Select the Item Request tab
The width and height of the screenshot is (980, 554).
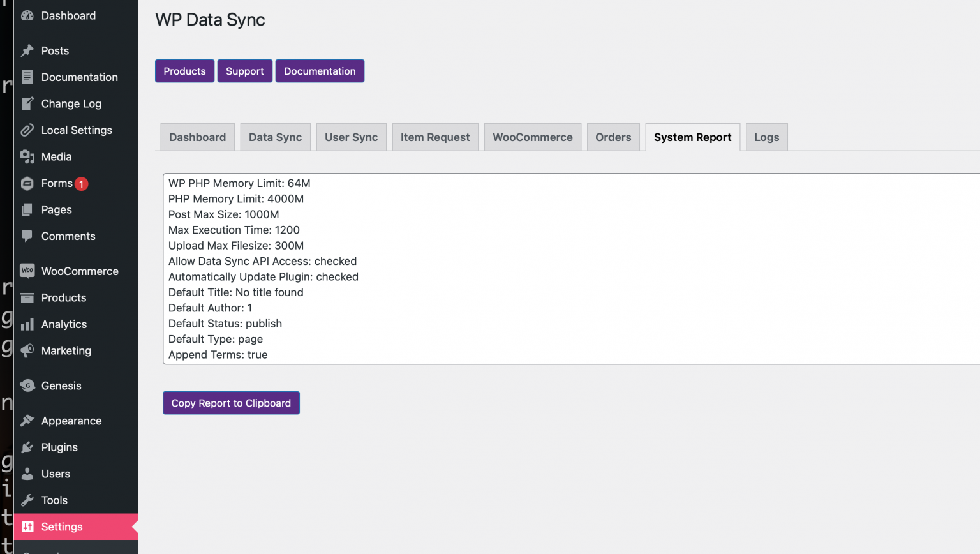click(435, 137)
